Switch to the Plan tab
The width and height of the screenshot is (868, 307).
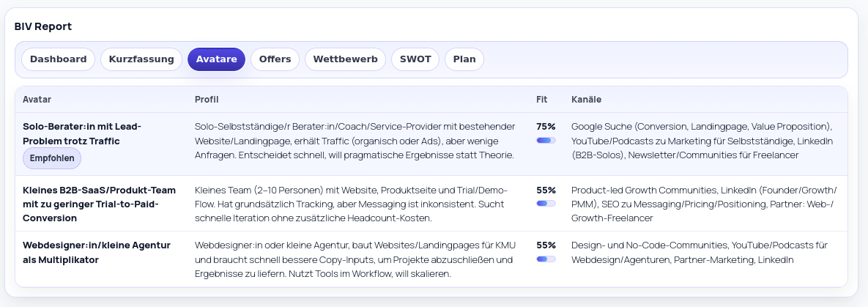pos(464,59)
